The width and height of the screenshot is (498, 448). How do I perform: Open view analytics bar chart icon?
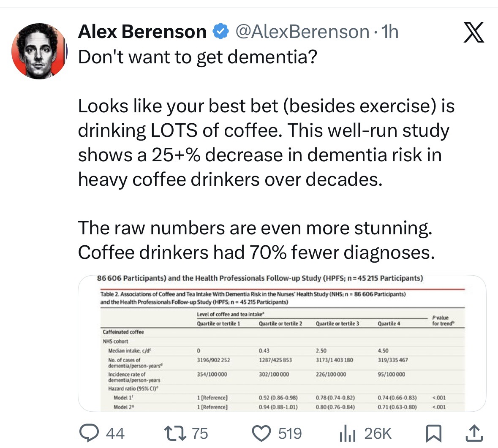[x=347, y=434]
